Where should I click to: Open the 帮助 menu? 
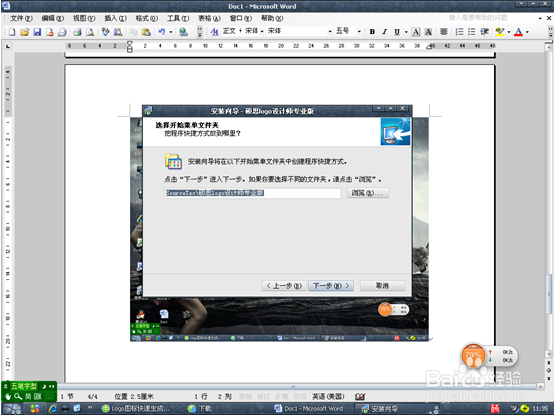(x=272, y=18)
